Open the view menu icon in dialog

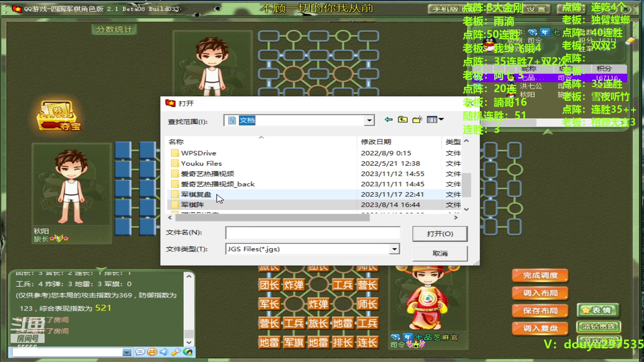[x=435, y=120]
